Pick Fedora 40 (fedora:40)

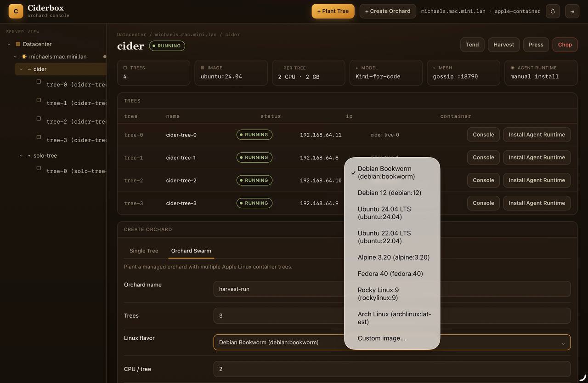(x=392, y=274)
